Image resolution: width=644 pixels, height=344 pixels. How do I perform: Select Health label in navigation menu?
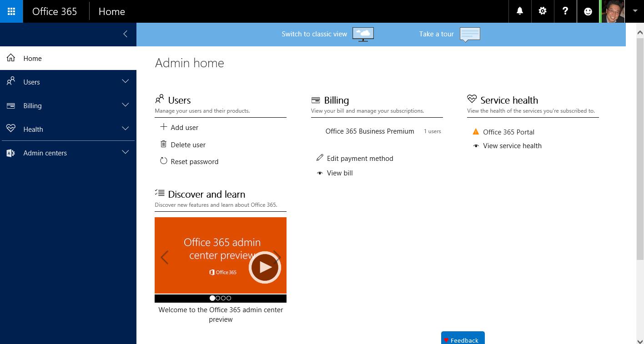coord(33,130)
